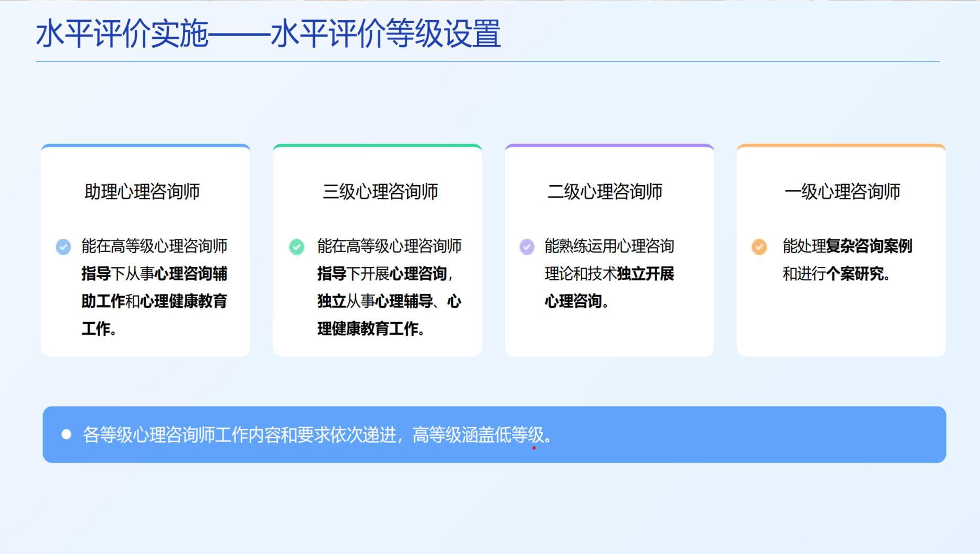The height and width of the screenshot is (554, 980).
Task: Click the horizontal divider line under the title
Action: (x=487, y=62)
